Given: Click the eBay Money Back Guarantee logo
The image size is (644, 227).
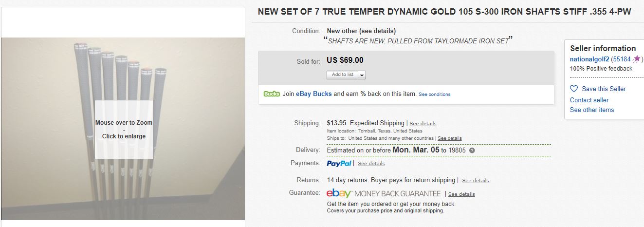Looking at the screenshot, I should [384, 193].
